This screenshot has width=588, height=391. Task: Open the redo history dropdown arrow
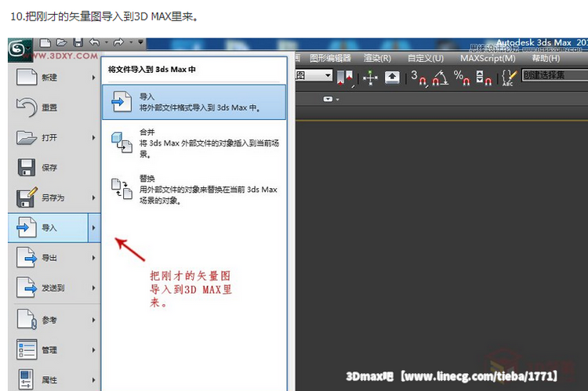(x=131, y=42)
